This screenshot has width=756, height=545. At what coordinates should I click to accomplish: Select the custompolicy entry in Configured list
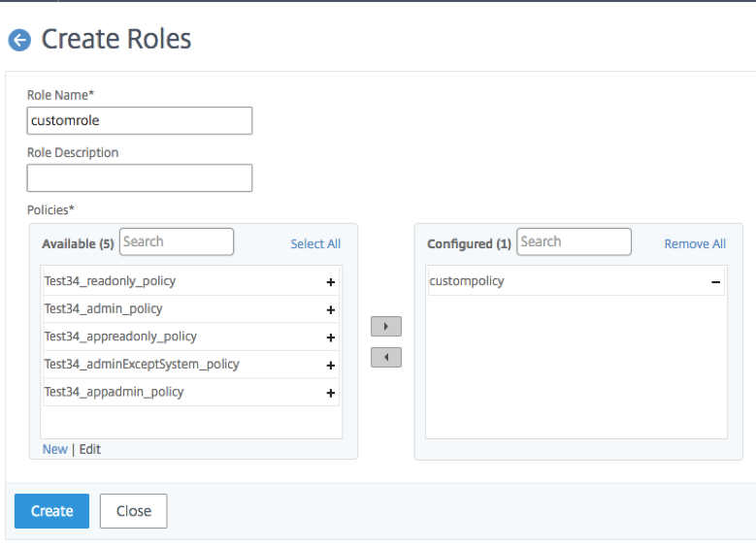pyautogui.click(x=468, y=281)
